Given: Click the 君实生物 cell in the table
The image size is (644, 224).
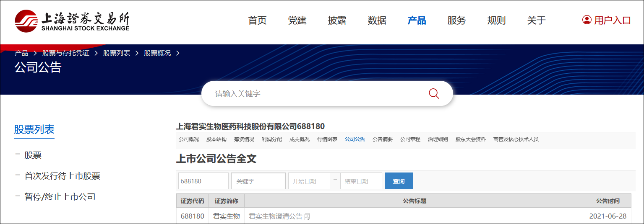Looking at the screenshot, I should click(227, 216).
